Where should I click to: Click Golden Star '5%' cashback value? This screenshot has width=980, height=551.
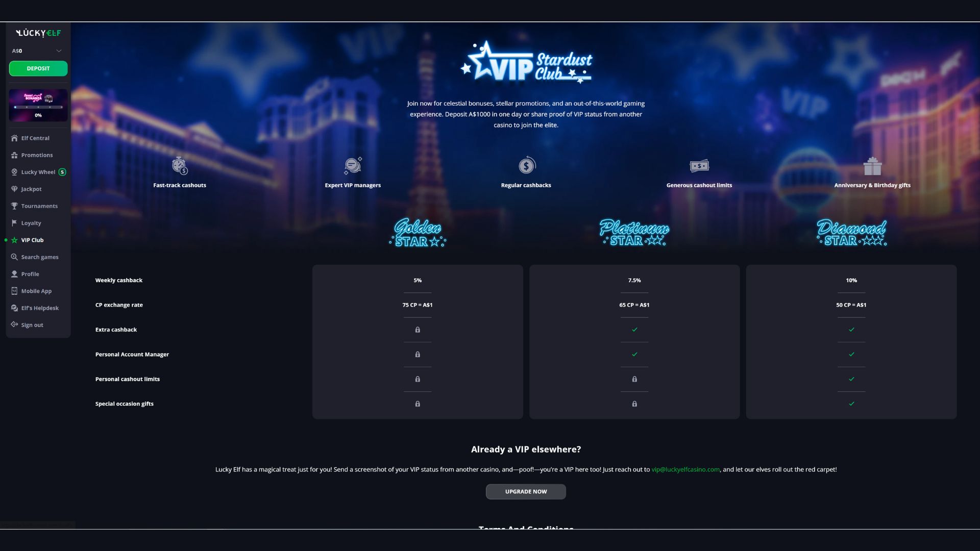point(418,280)
